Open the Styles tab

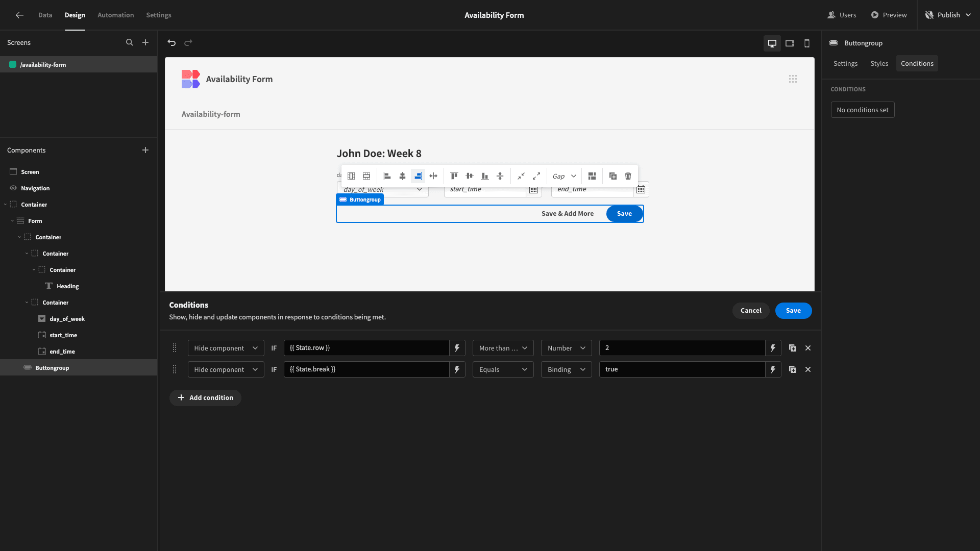[879, 64]
